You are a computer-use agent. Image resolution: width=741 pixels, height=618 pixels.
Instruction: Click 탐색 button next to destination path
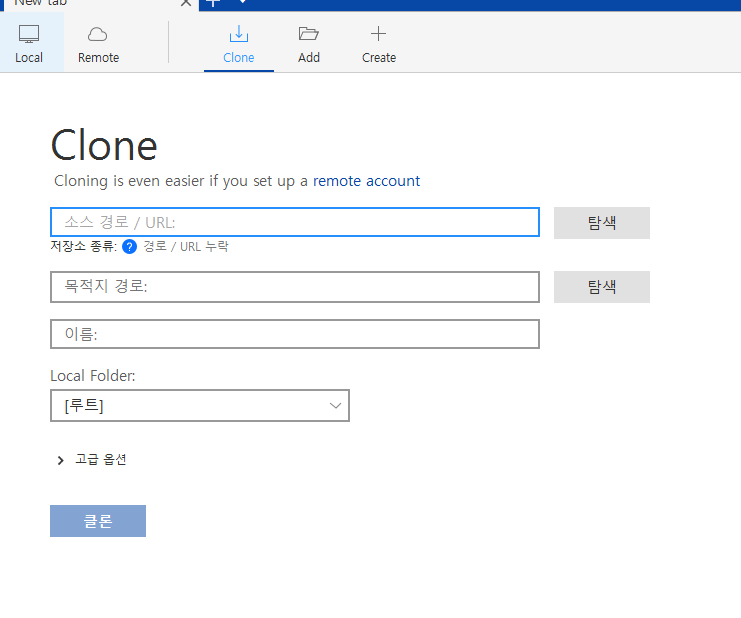point(602,287)
